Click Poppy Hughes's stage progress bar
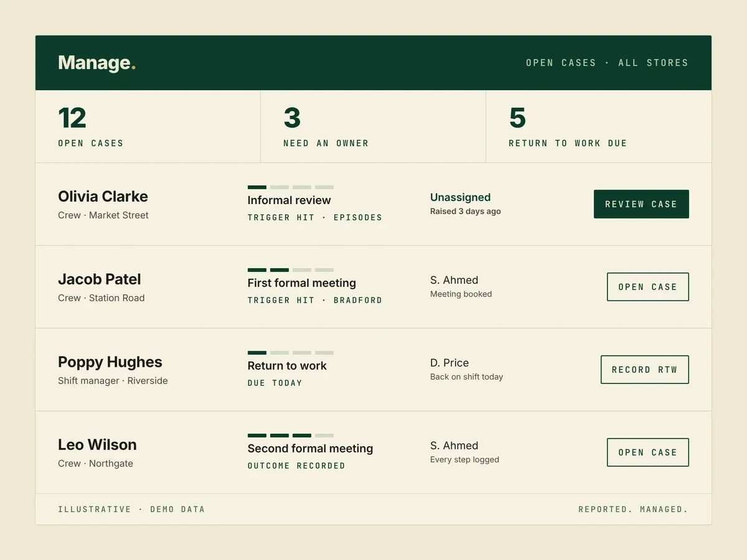Viewport: 747px width, 560px height. (291, 353)
